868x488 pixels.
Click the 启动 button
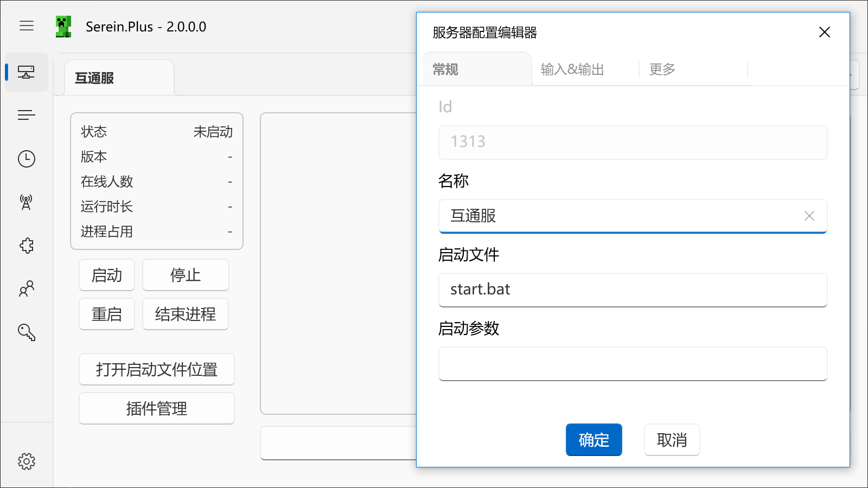107,275
